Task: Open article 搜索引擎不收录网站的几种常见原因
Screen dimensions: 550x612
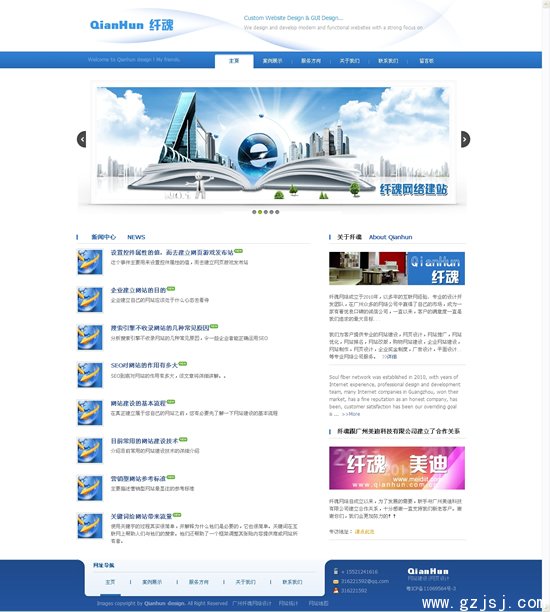Action: (160, 328)
